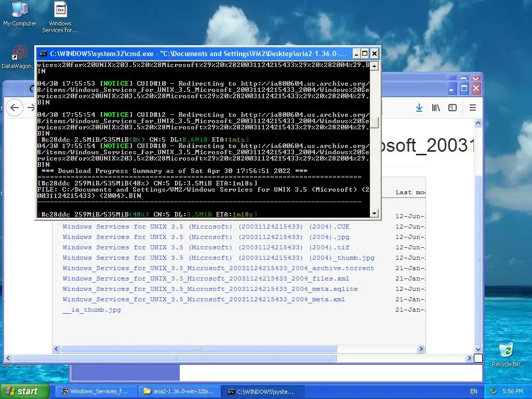Click Firefox outer horizontal scrollbar thumb
Image resolution: width=532 pixels, height=399 pixels.
(175, 358)
